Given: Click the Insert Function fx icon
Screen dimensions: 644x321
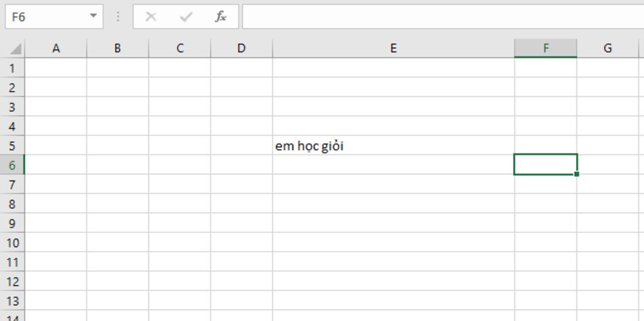Looking at the screenshot, I should 221,17.
